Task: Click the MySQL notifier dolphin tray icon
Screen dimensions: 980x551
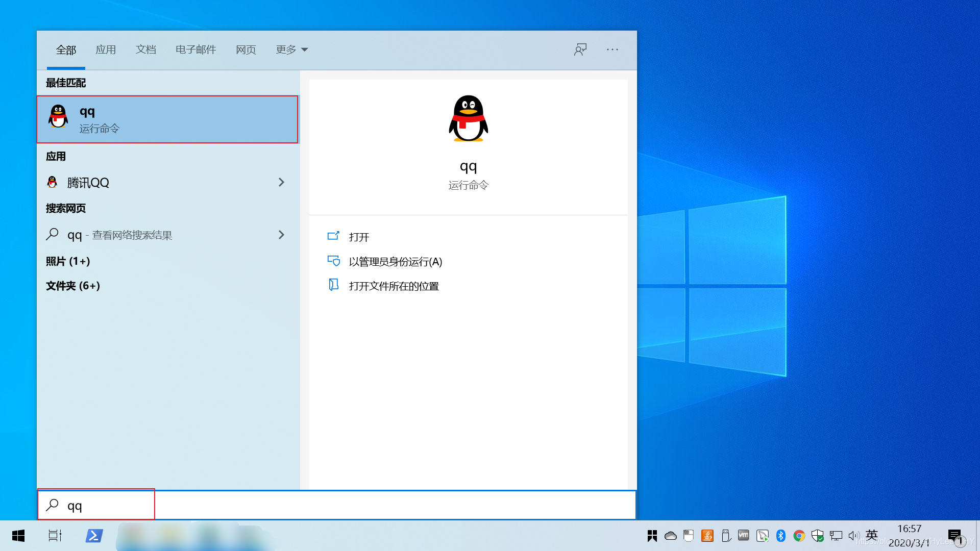Action: [x=763, y=536]
